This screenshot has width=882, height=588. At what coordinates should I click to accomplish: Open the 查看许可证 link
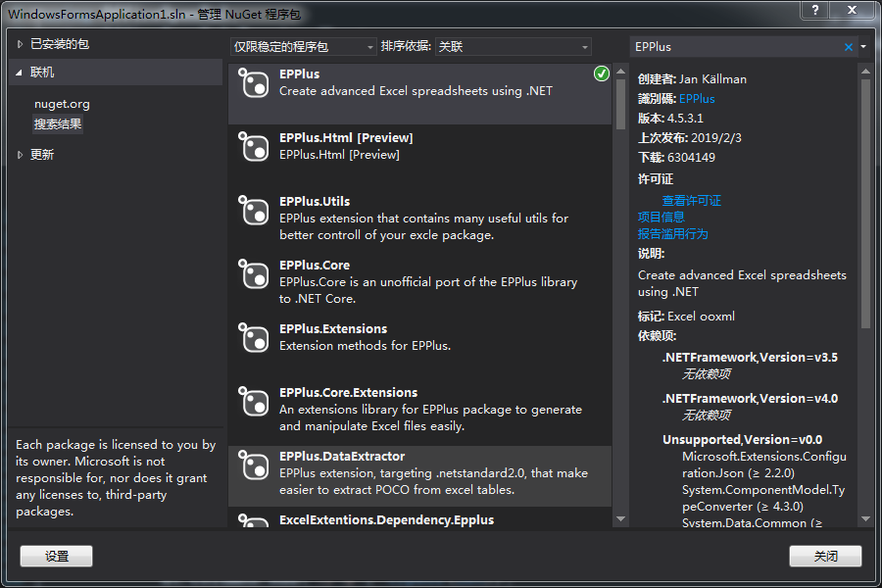(691, 200)
